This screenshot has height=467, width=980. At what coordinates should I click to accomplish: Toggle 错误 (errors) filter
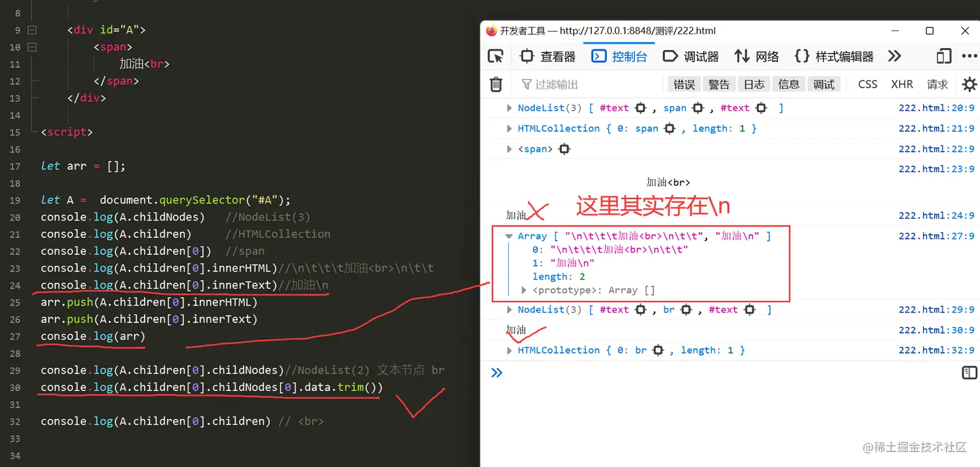coord(684,84)
